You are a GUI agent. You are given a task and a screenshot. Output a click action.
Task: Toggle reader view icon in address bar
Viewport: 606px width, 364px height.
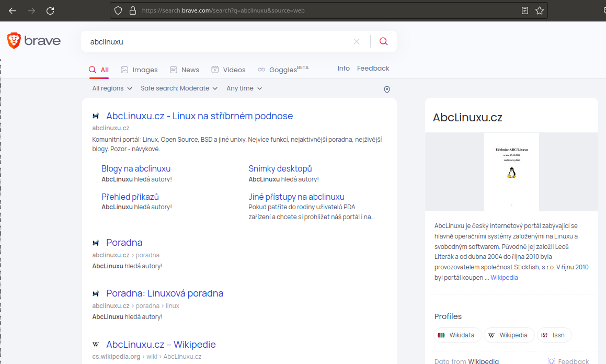[x=525, y=10]
